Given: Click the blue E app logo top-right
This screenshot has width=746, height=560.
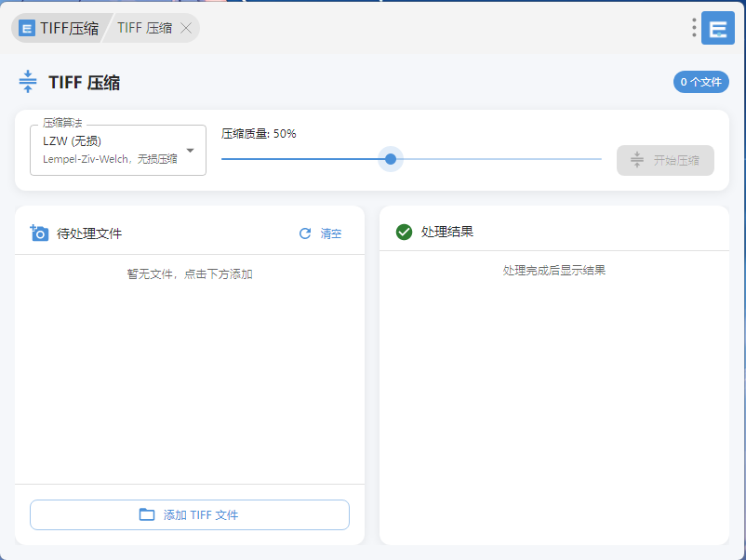Looking at the screenshot, I should pyautogui.click(x=717, y=28).
